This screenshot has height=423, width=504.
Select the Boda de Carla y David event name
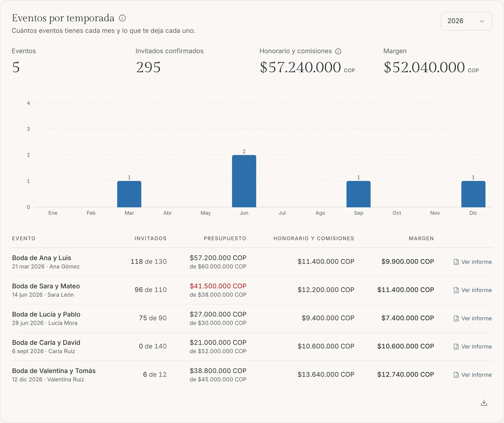[46, 343]
